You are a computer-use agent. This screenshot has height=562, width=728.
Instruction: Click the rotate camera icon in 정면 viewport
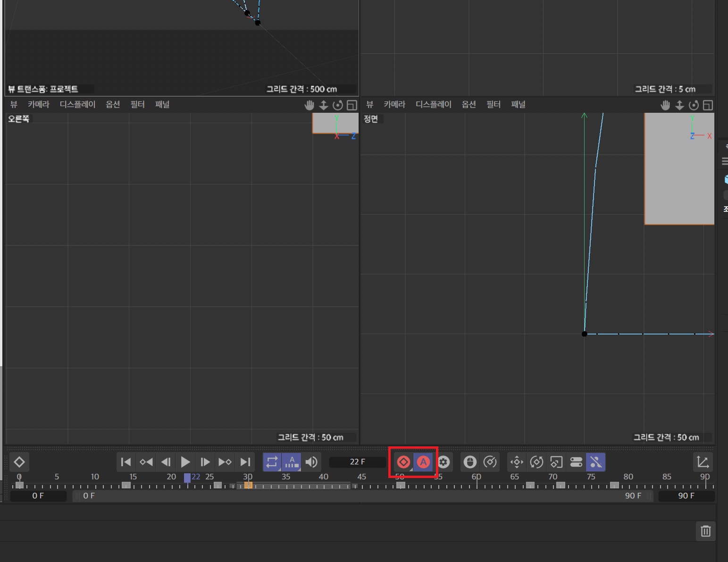click(x=694, y=105)
